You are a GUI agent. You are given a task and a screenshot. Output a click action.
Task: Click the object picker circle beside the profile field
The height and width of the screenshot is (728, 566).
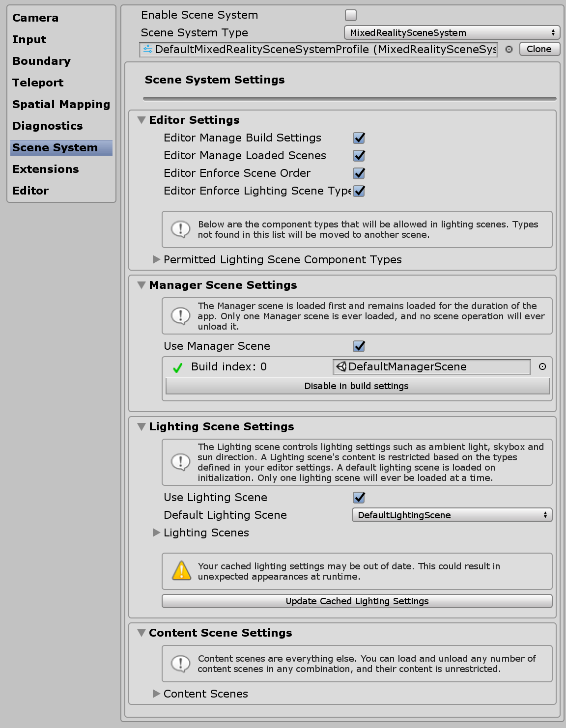(x=509, y=49)
